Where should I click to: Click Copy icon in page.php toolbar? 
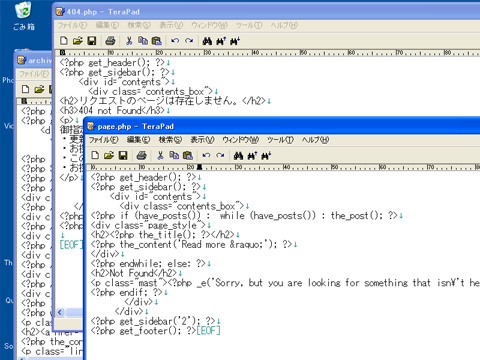click(174, 155)
